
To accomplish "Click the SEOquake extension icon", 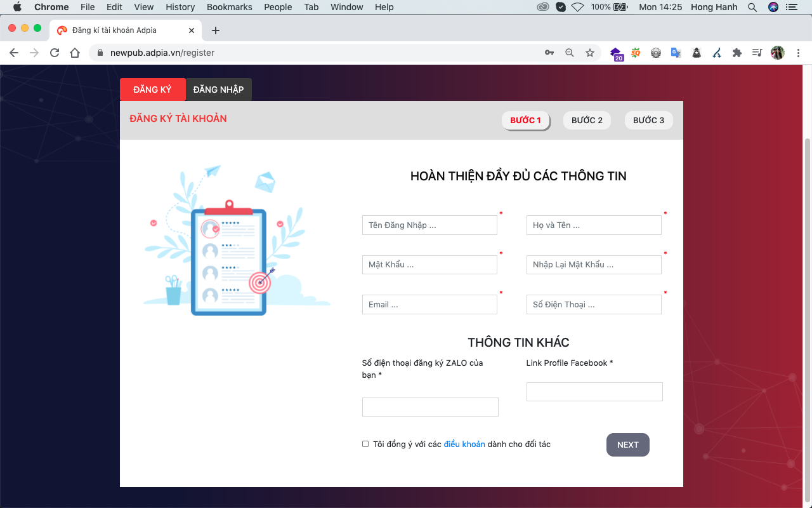I will coord(635,53).
